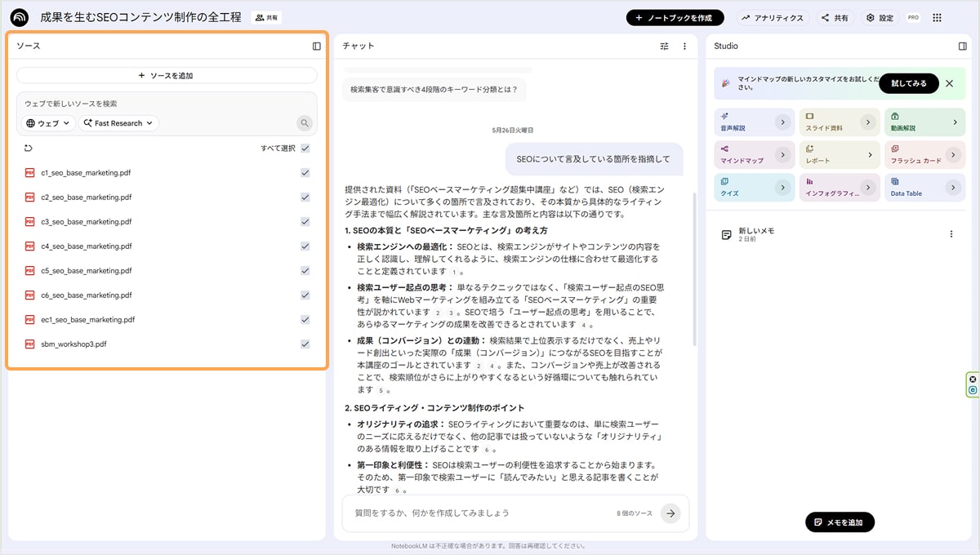Expand スライド資料 options with its chevron

[x=867, y=122]
